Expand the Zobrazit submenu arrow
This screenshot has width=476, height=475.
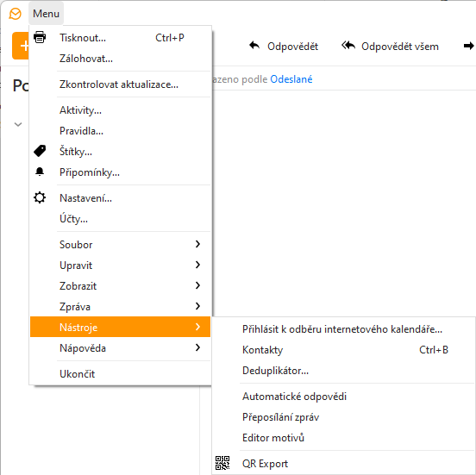197,285
